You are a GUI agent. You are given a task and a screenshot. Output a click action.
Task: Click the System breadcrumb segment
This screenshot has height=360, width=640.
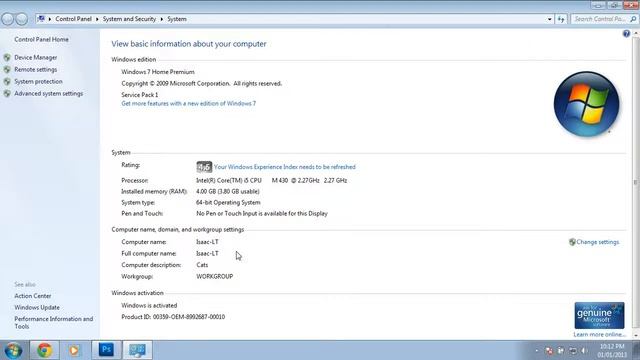[x=177, y=19]
